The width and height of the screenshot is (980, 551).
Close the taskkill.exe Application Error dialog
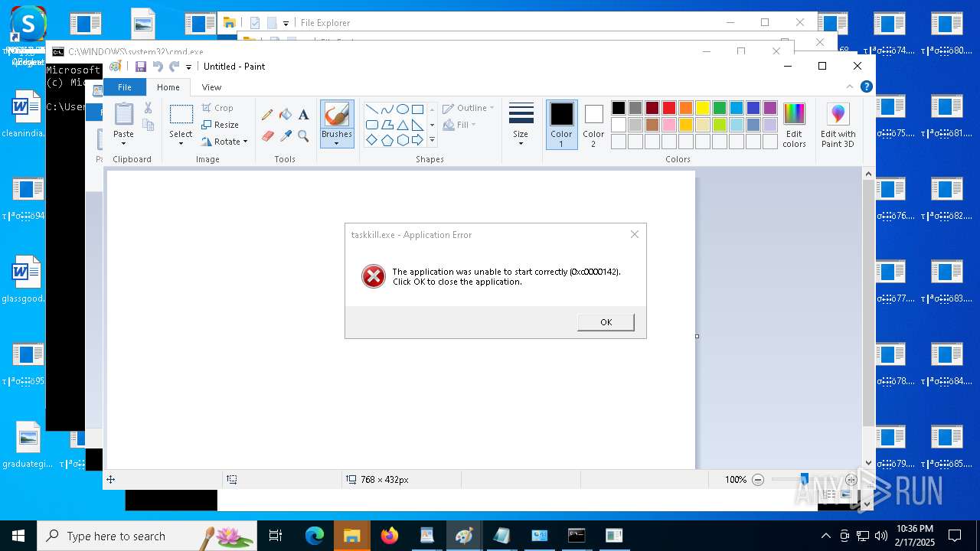pyautogui.click(x=635, y=234)
